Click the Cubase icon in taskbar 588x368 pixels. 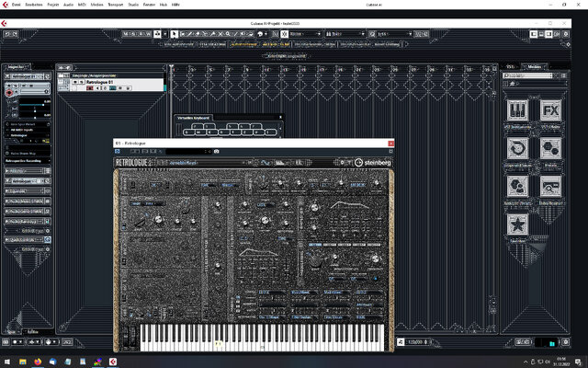(112, 362)
